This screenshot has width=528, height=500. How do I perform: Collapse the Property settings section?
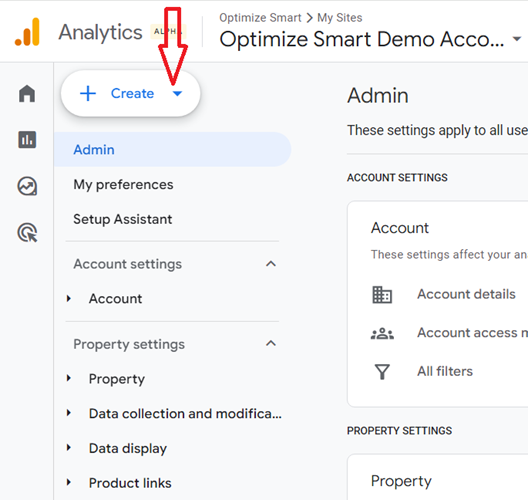point(271,343)
